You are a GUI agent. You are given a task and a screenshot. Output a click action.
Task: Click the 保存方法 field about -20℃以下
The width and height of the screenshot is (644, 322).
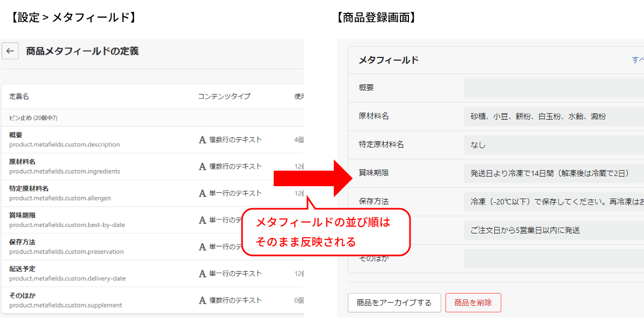point(554,202)
